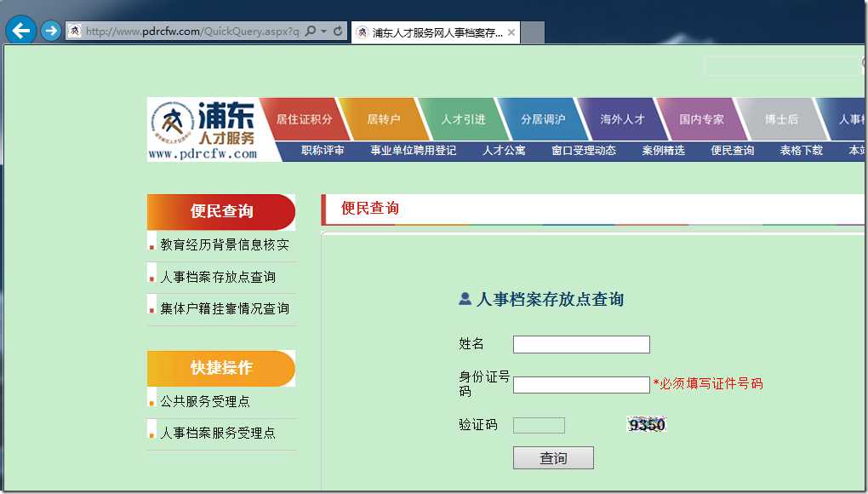Click 职称评审 in the blue menu bar
This screenshot has height=494, width=868.
[x=323, y=151]
